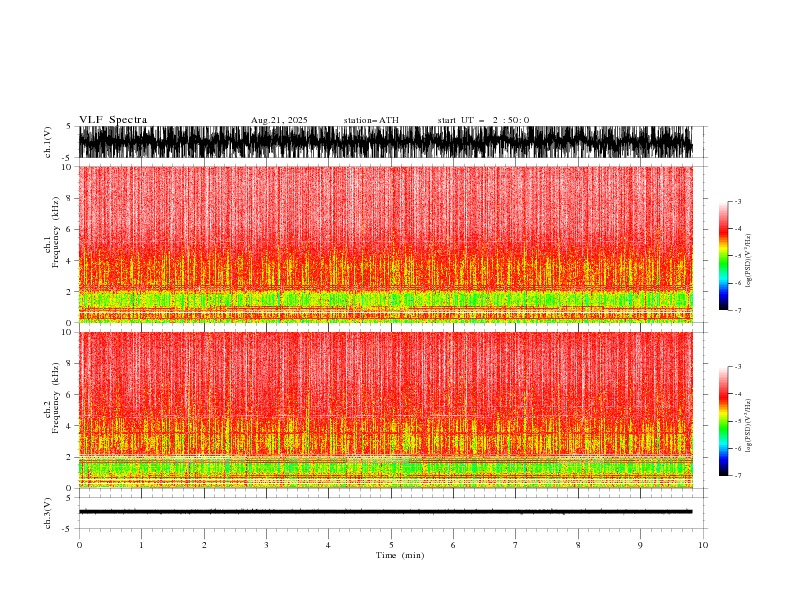The width and height of the screenshot is (792, 612).
Task: Click the ch.1 color bar log(PSD) label
Action: [749, 261]
